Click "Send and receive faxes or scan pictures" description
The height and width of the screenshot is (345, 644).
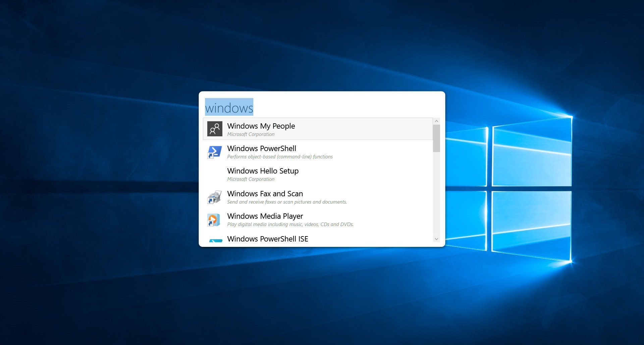click(x=287, y=202)
